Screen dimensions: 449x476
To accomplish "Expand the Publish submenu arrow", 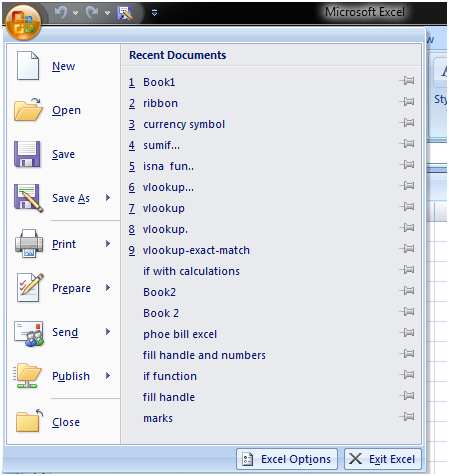I will pyautogui.click(x=108, y=376).
